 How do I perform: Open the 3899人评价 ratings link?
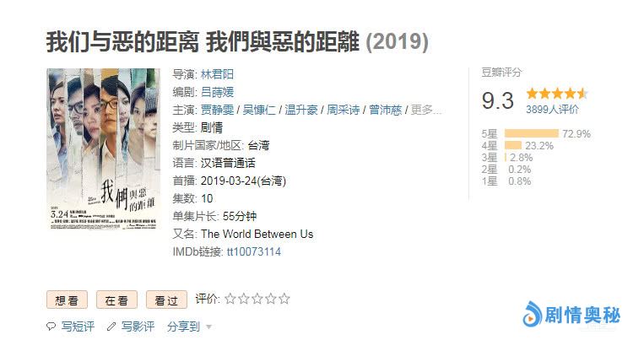(x=552, y=110)
